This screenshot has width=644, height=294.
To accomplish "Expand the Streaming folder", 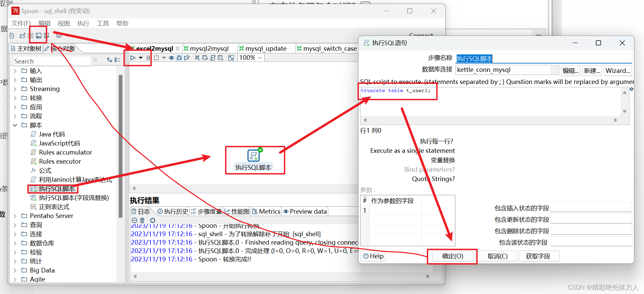I will (x=15, y=89).
